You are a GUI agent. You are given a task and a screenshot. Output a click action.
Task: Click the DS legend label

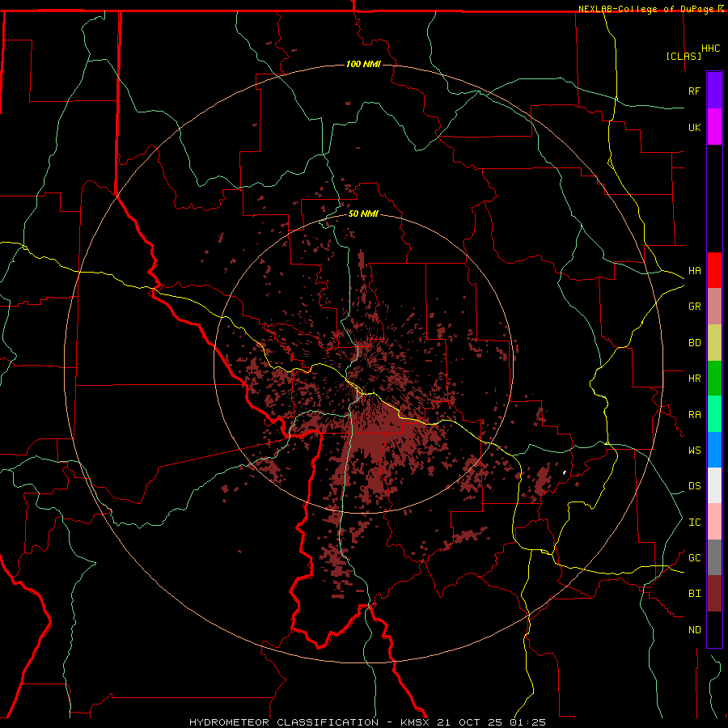pyautogui.click(x=694, y=486)
